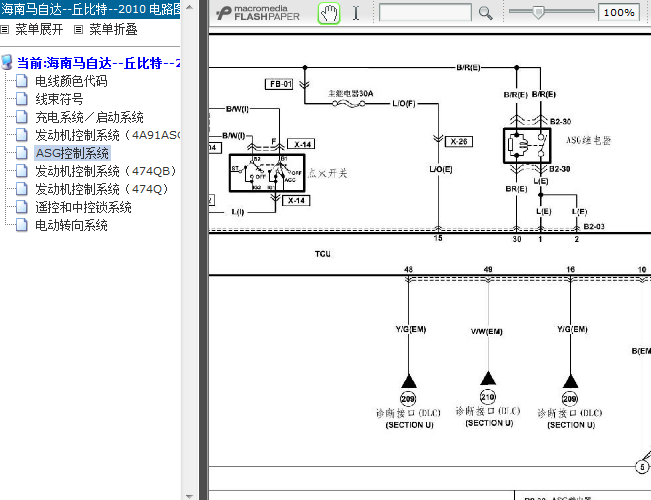Click page icon next to 遥控和中控锁系统
This screenshot has height=500, width=651.
tap(22, 207)
